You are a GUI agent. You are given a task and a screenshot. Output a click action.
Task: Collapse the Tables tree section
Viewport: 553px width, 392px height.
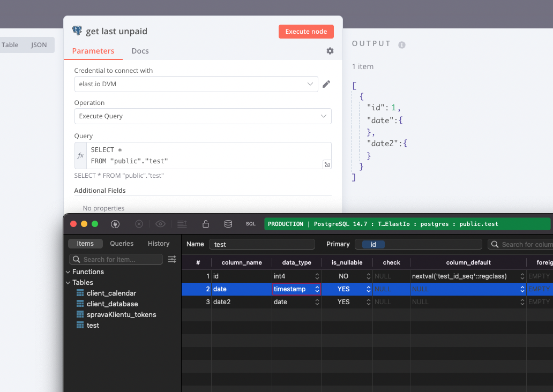tap(68, 282)
